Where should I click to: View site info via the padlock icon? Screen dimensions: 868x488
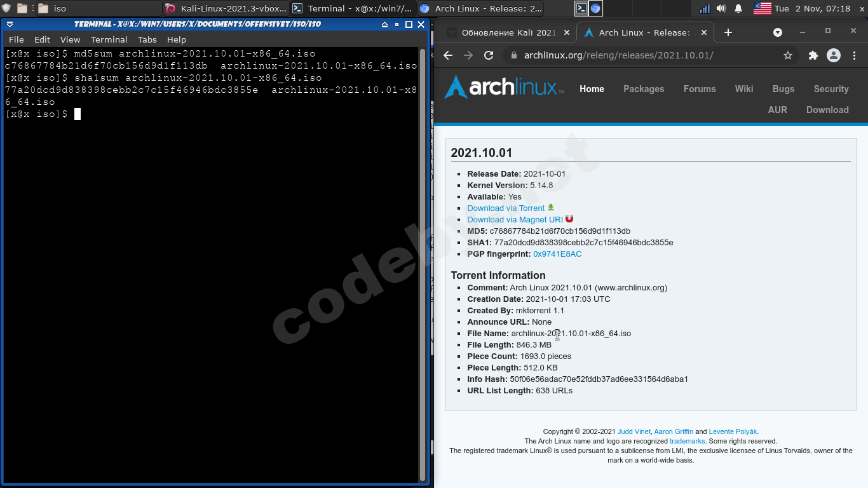513,55
